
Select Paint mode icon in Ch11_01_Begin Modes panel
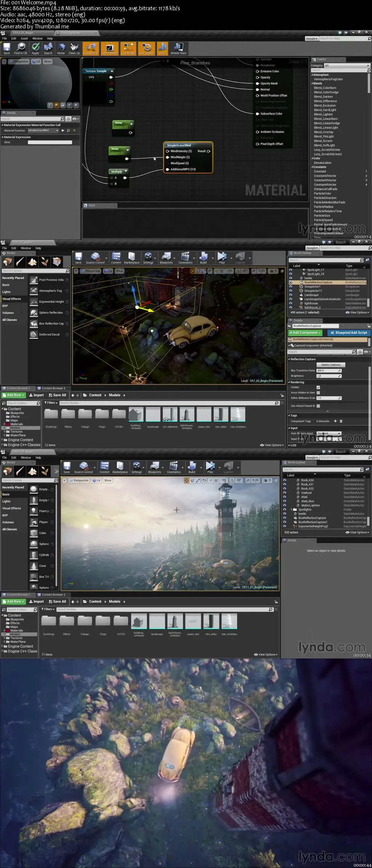pos(20,471)
